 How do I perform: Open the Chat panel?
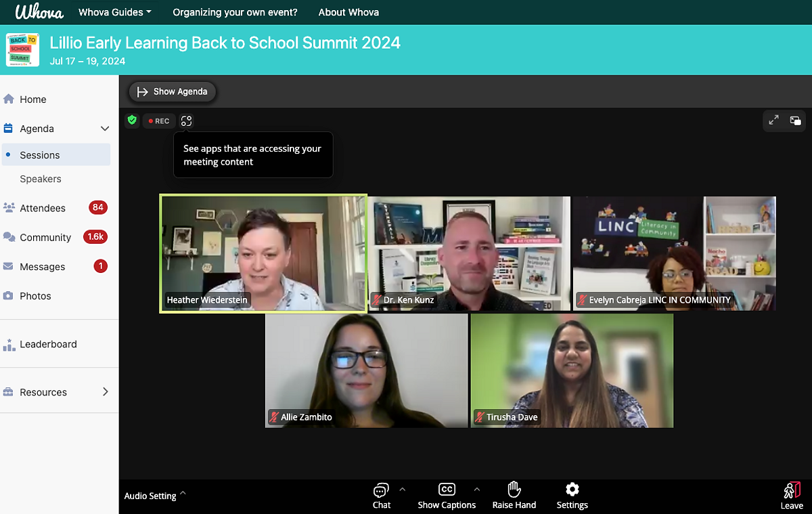381,496
